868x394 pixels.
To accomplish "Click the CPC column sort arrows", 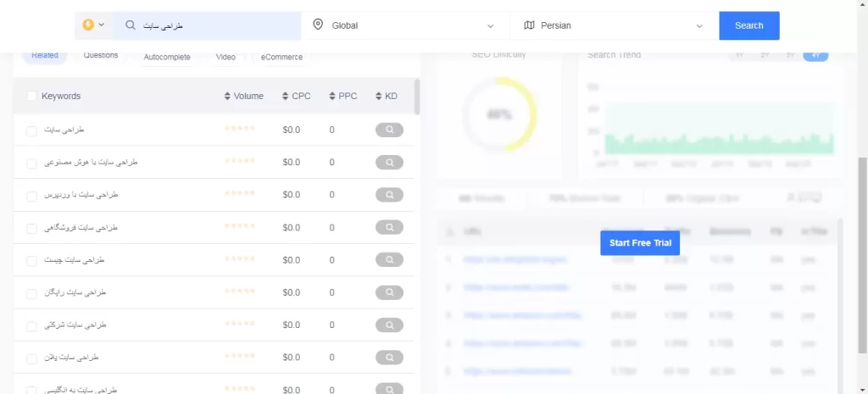I will 287,97.
